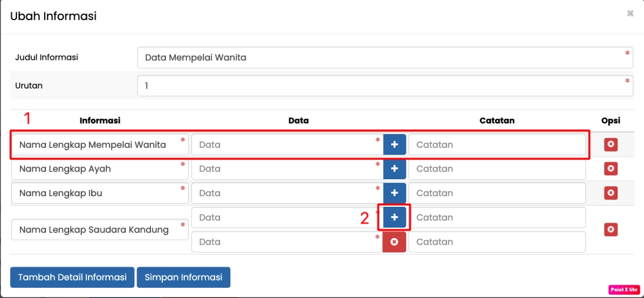
Task: Remove second Data field in Saudara Kandung row
Action: (394, 242)
